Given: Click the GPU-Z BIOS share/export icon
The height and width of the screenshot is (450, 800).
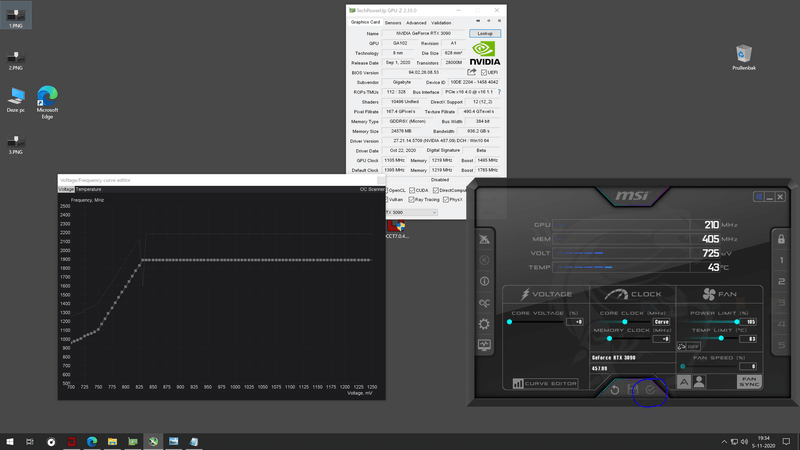Looking at the screenshot, I should [471, 72].
